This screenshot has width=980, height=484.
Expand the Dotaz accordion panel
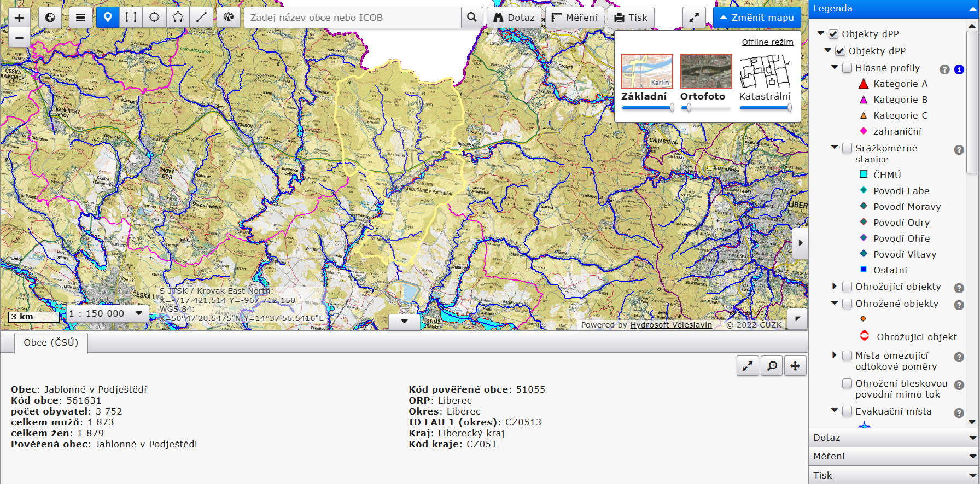tap(894, 438)
